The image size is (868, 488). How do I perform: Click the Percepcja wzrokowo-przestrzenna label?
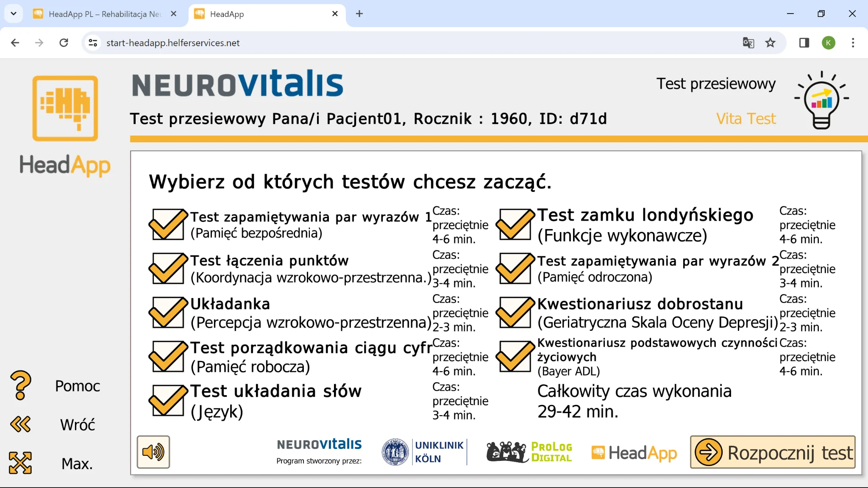point(311,322)
